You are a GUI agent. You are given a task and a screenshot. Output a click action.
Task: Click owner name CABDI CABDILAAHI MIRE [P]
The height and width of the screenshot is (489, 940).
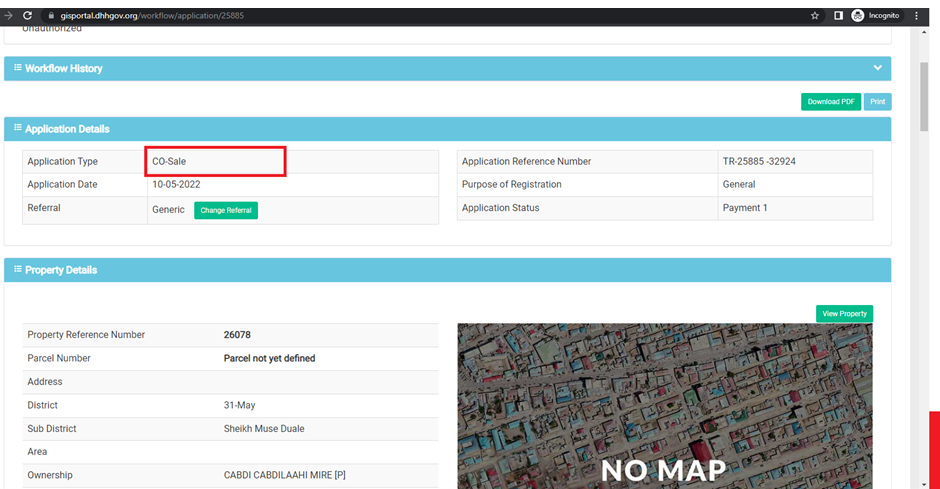click(x=285, y=475)
